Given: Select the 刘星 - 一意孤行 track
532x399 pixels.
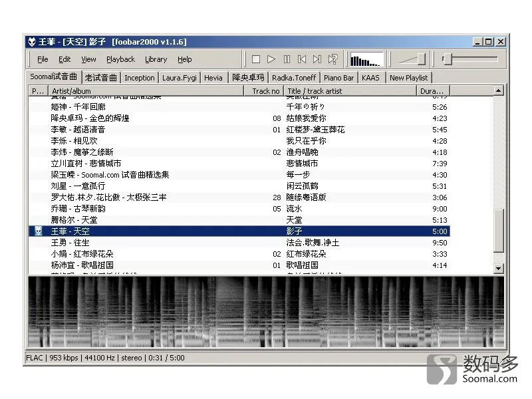Looking at the screenshot, I should point(239,186).
